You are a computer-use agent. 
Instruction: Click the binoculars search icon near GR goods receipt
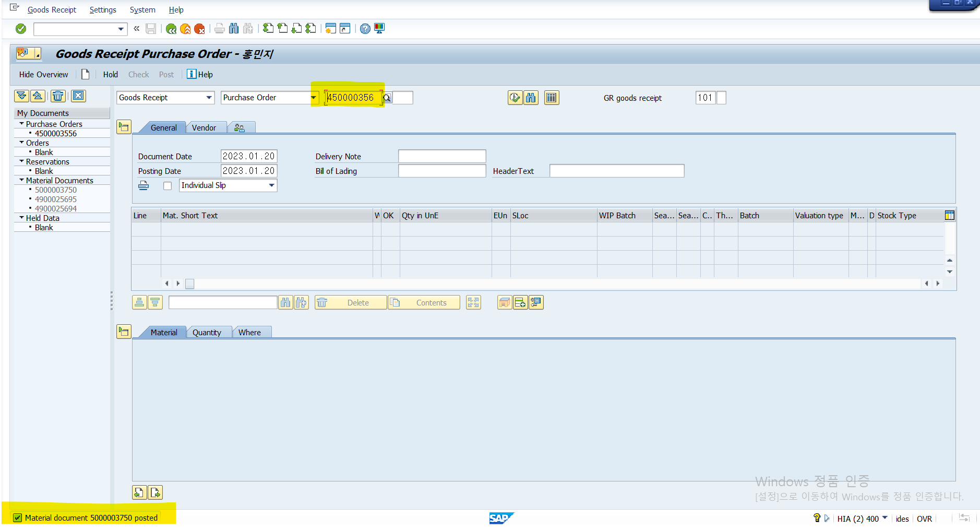531,98
